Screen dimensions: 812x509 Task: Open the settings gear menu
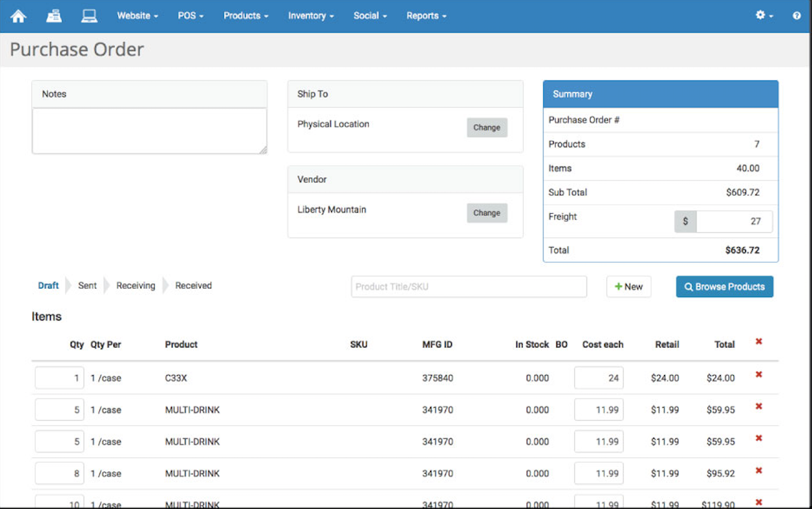763,15
